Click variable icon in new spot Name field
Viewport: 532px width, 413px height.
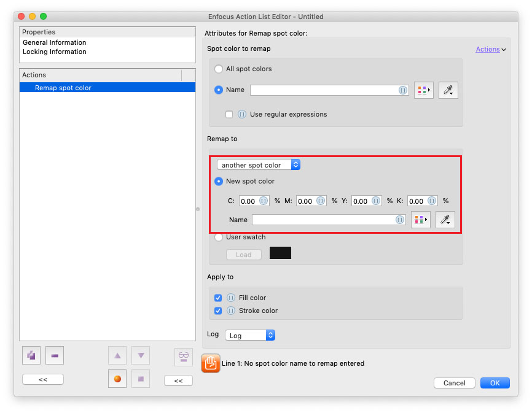click(x=400, y=220)
